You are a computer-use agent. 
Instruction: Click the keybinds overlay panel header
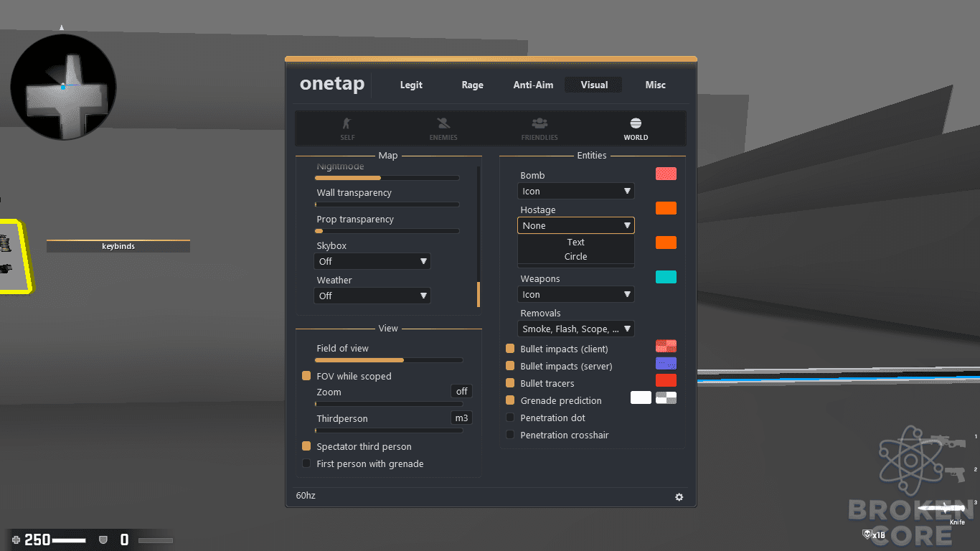pyautogui.click(x=118, y=246)
